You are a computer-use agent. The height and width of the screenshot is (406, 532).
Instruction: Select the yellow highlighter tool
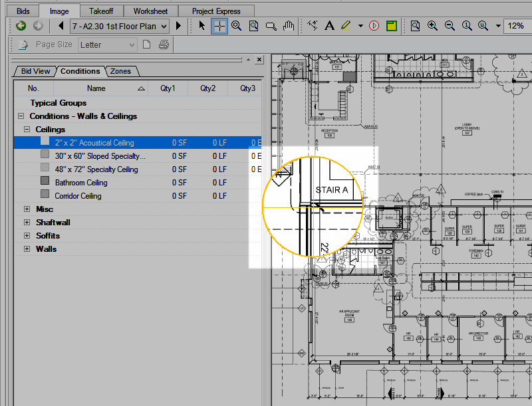click(346, 26)
